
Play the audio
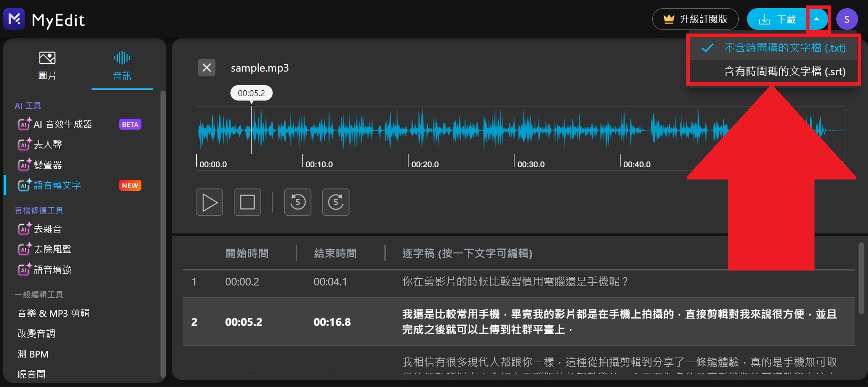(209, 202)
